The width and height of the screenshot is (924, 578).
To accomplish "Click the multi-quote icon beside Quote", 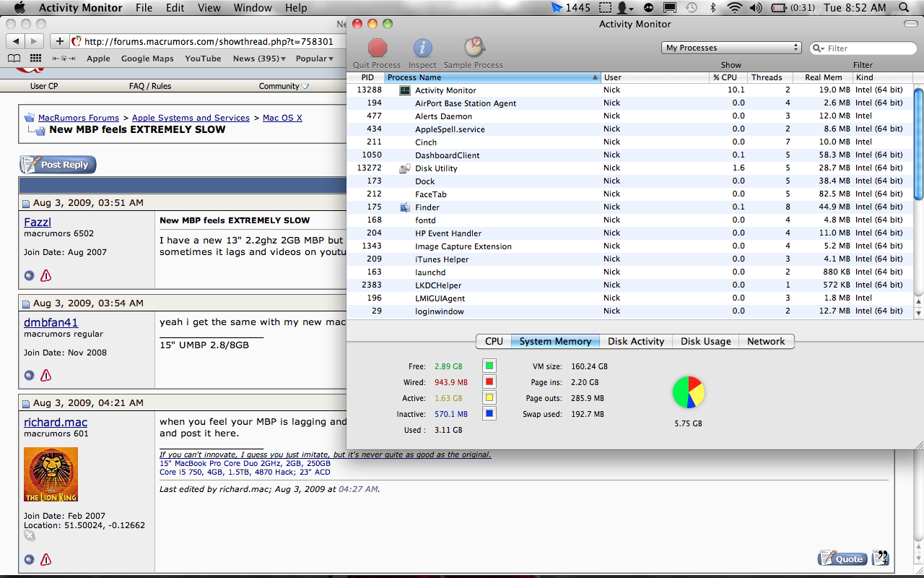I will point(880,558).
